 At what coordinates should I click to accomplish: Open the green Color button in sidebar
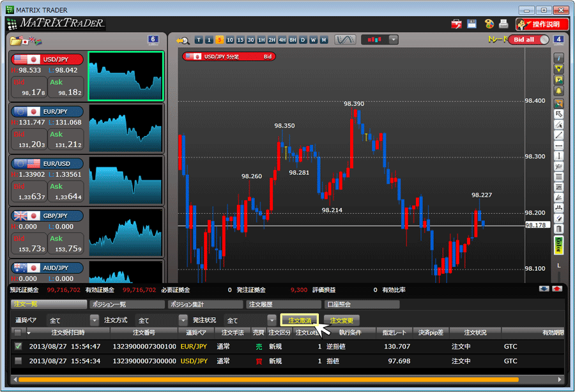(558, 245)
